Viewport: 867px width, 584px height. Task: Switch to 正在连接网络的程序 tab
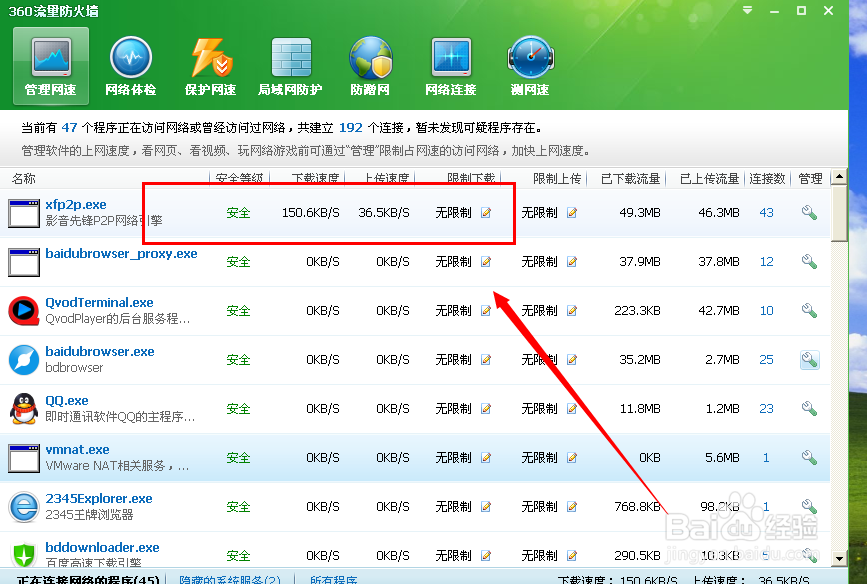[88, 579]
